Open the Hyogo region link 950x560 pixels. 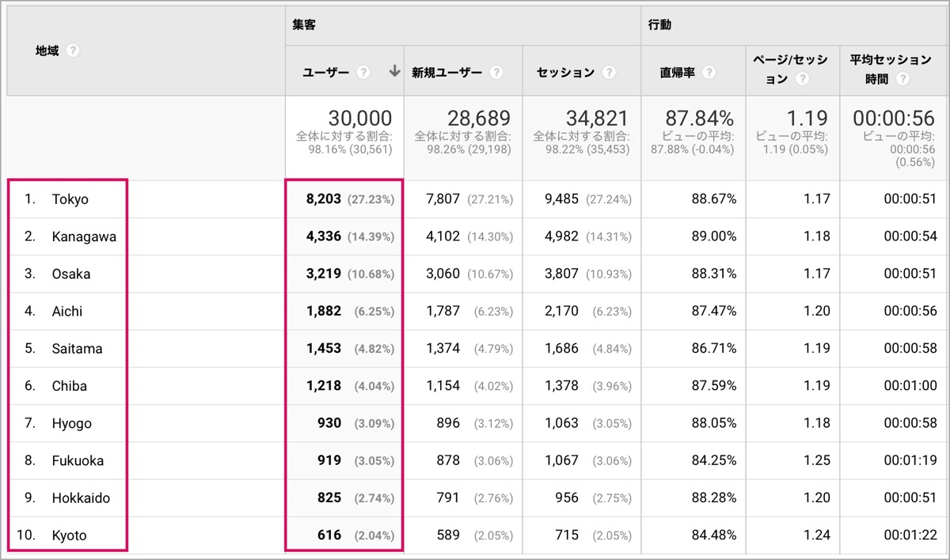[x=72, y=423]
